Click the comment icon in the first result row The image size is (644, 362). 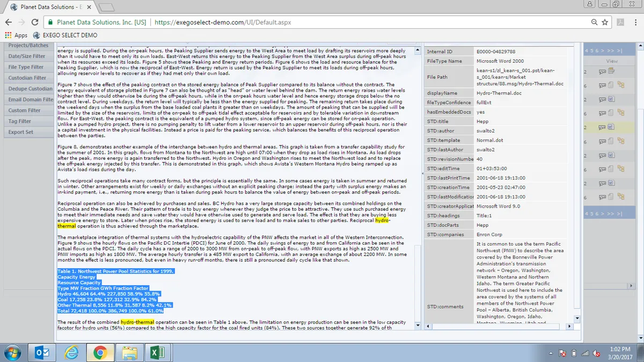pyautogui.click(x=602, y=71)
